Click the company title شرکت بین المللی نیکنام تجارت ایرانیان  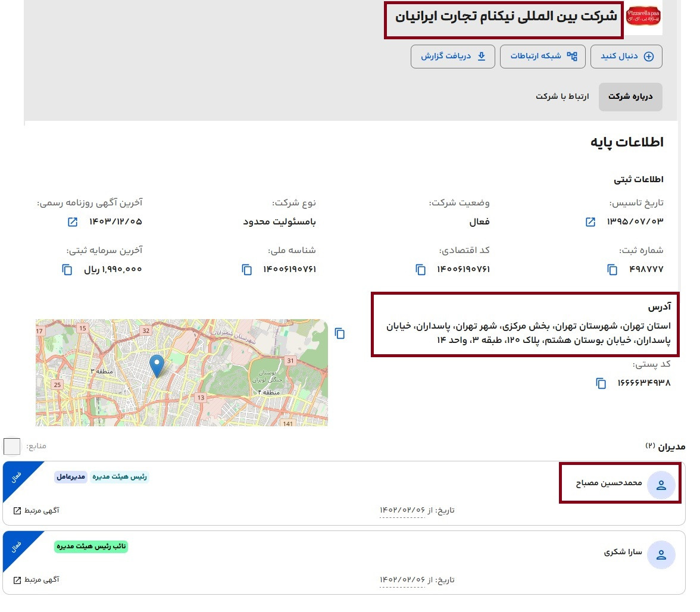click(x=506, y=17)
